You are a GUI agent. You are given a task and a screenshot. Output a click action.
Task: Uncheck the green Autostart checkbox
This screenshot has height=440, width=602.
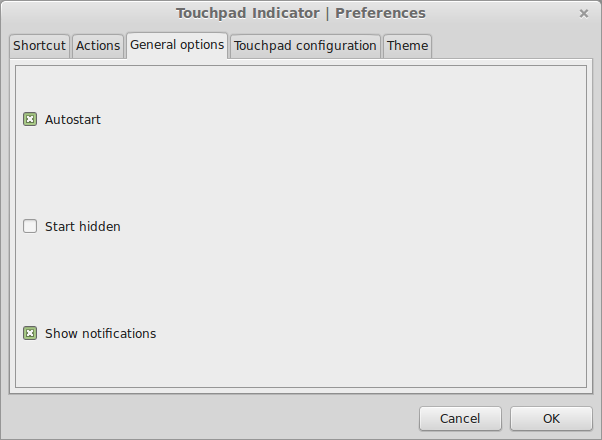click(30, 119)
